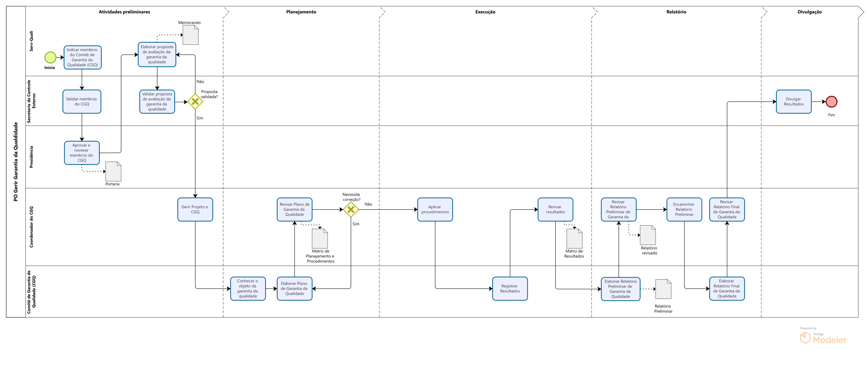Click the Aplicar procedimentos task box
The image size is (868, 374).
435,209
